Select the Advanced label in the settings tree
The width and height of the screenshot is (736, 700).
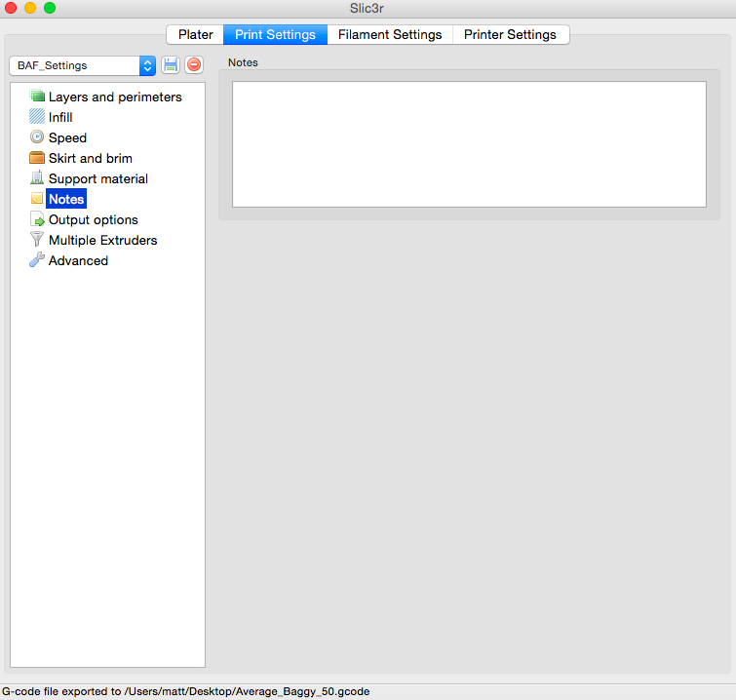pyautogui.click(x=78, y=260)
